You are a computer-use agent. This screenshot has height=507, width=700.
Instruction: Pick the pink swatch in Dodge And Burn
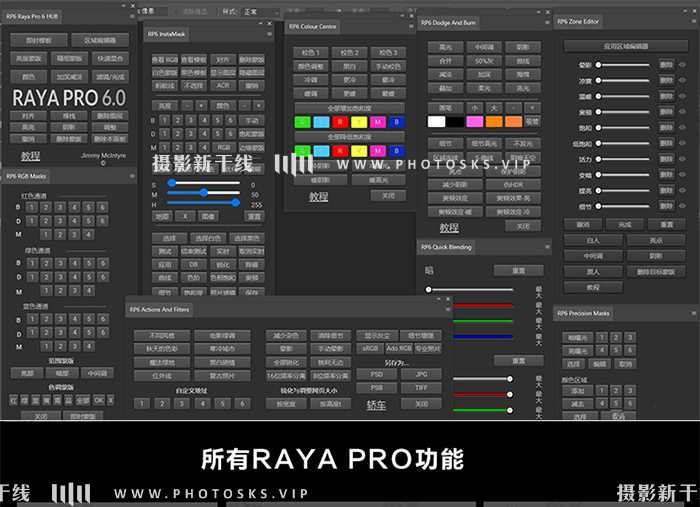click(475, 121)
